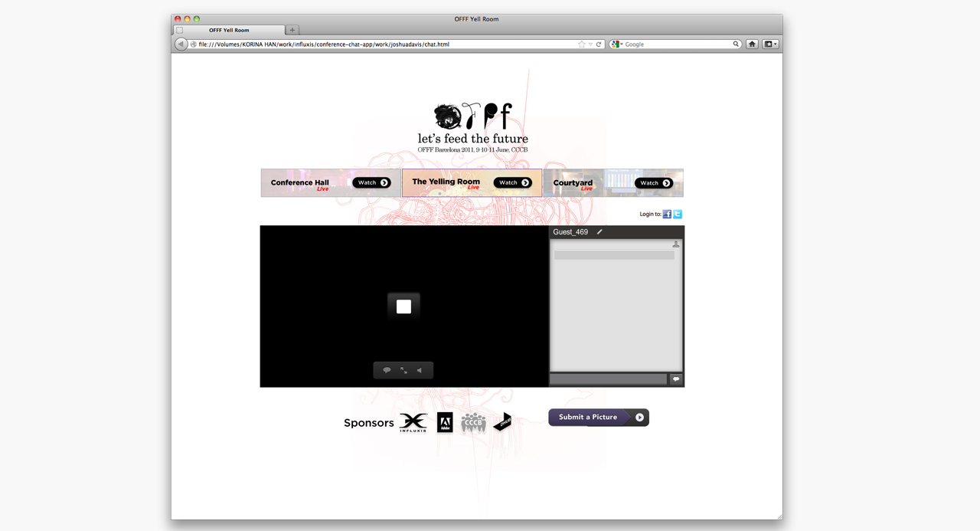This screenshot has height=531, width=980.
Task: Open the toolbar view dropdown at top right
Action: tap(769, 44)
